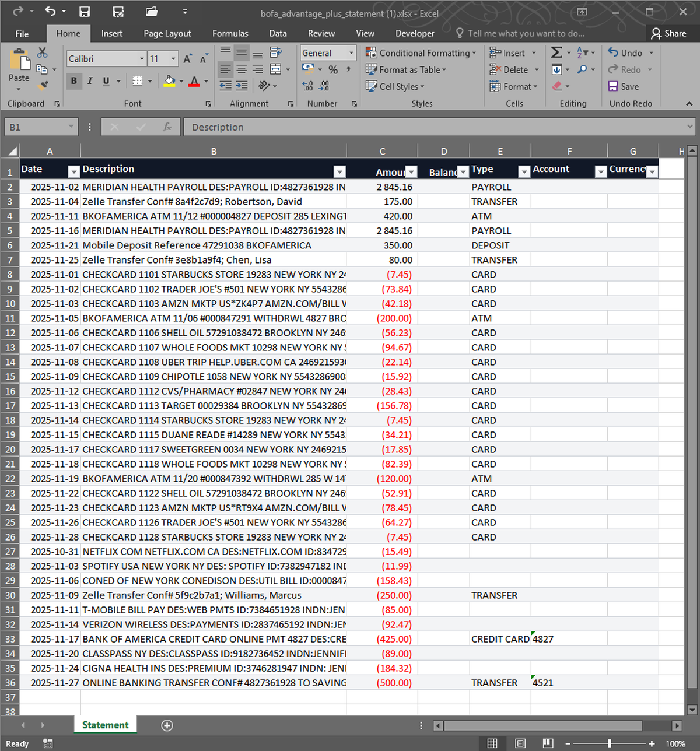Click the Merge & Center icon
The height and width of the screenshot is (751, 700).
pyautogui.click(x=276, y=69)
